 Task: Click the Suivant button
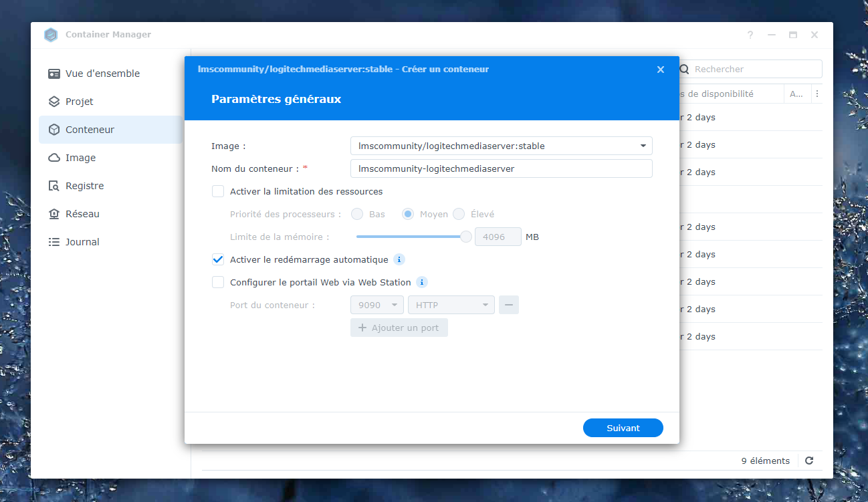(623, 428)
